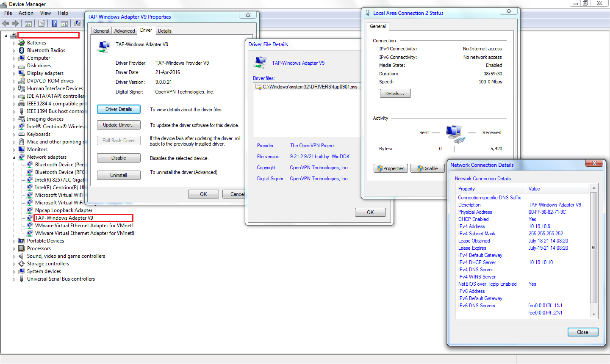Image resolution: width=610 pixels, height=364 pixels.
Task: Click Disable in Local Area Connection 2 Status
Action: pos(427,168)
